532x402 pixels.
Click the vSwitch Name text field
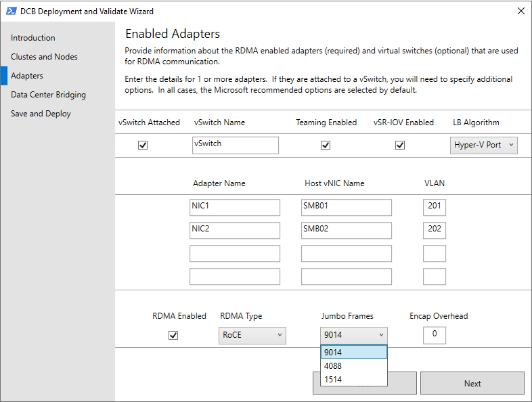click(235, 145)
